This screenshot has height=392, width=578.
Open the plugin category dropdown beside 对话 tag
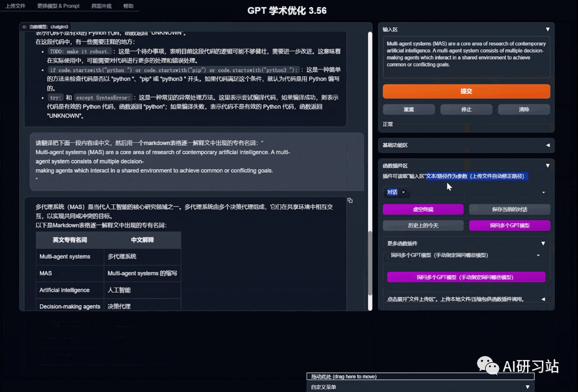tap(543, 192)
